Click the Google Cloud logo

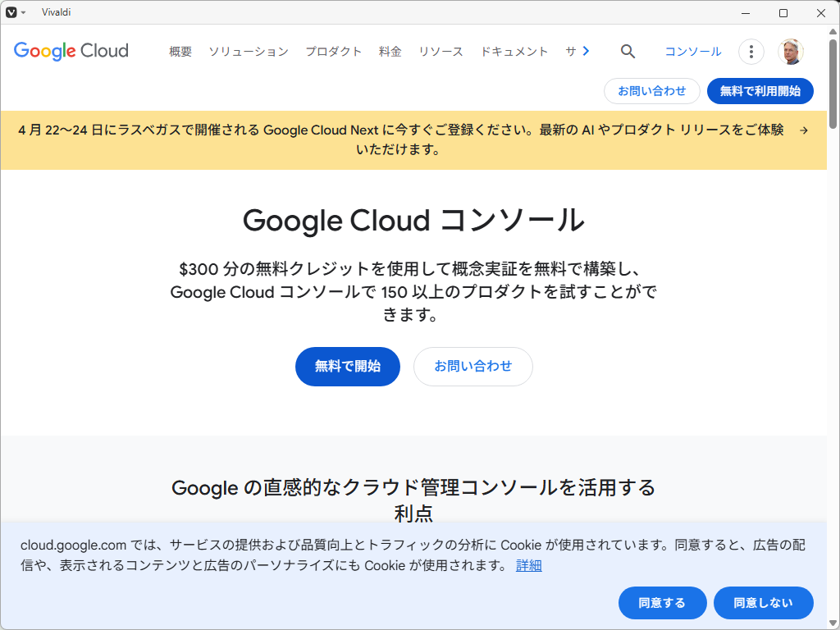coord(71,51)
